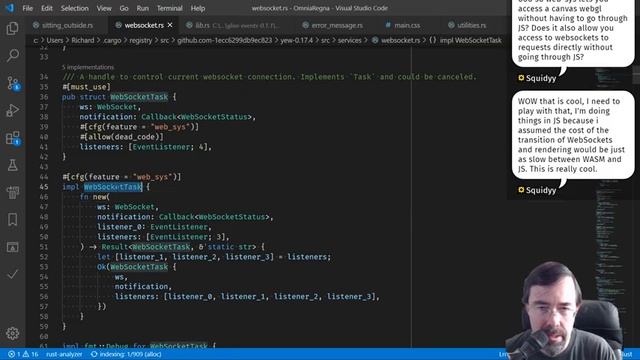The height and width of the screenshot is (360, 640).
Task: Click rust-analyzer in the status bar
Action: pyautogui.click(x=64, y=354)
